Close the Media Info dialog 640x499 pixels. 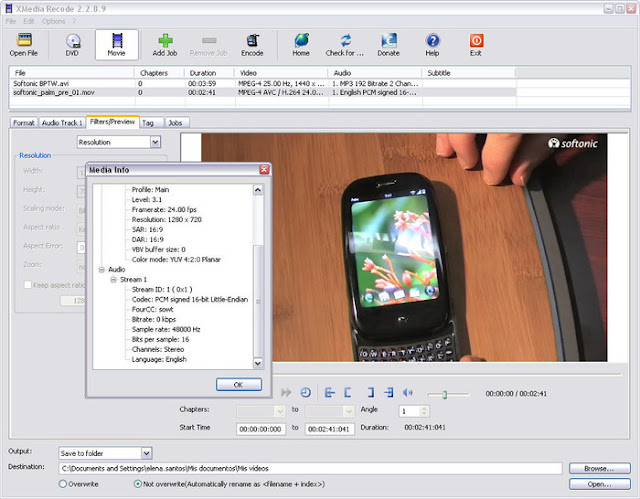(264, 169)
